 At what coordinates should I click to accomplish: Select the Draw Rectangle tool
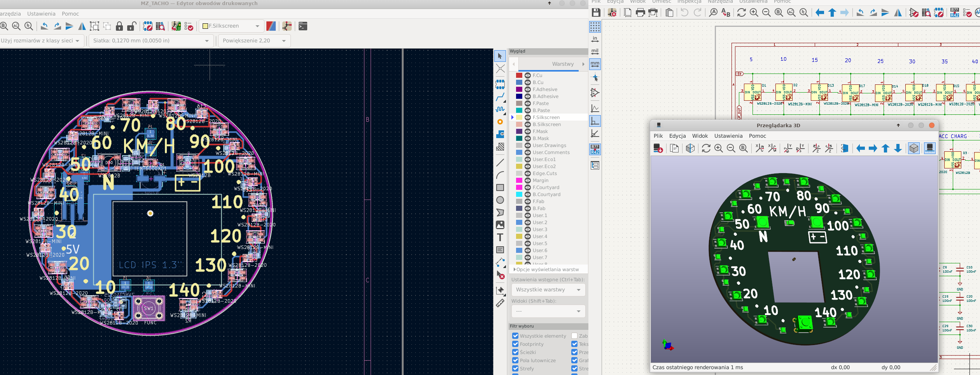(500, 187)
